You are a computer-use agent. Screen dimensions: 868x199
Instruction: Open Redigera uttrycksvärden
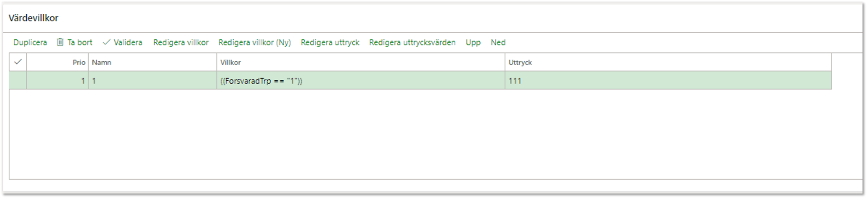click(412, 42)
